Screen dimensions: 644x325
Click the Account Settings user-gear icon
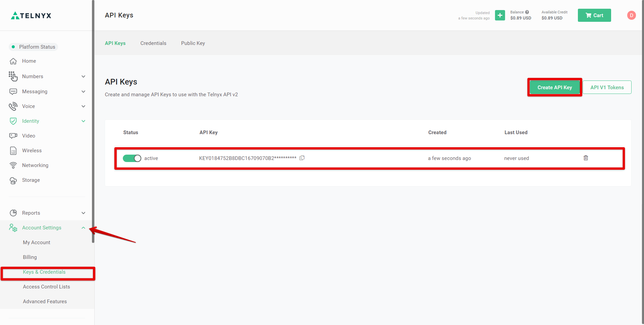tap(13, 228)
